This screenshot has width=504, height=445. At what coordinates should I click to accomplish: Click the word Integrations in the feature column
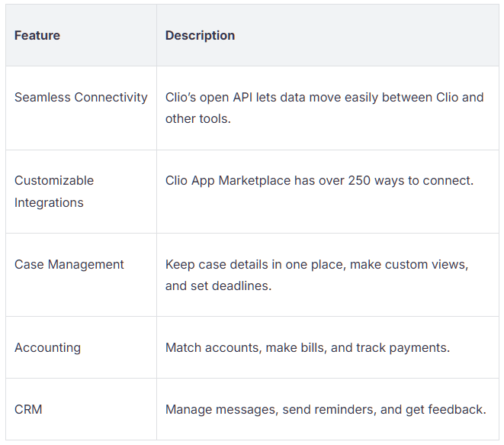[x=49, y=203]
